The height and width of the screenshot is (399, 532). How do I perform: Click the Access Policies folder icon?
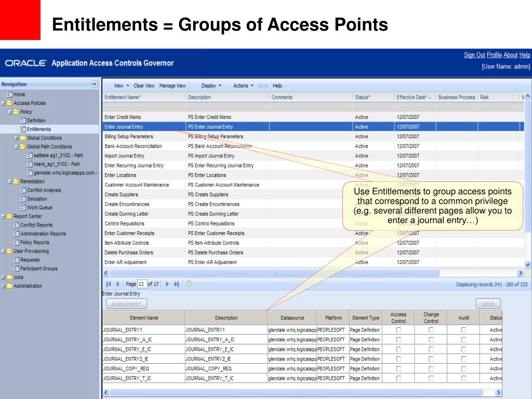[x=9, y=103]
